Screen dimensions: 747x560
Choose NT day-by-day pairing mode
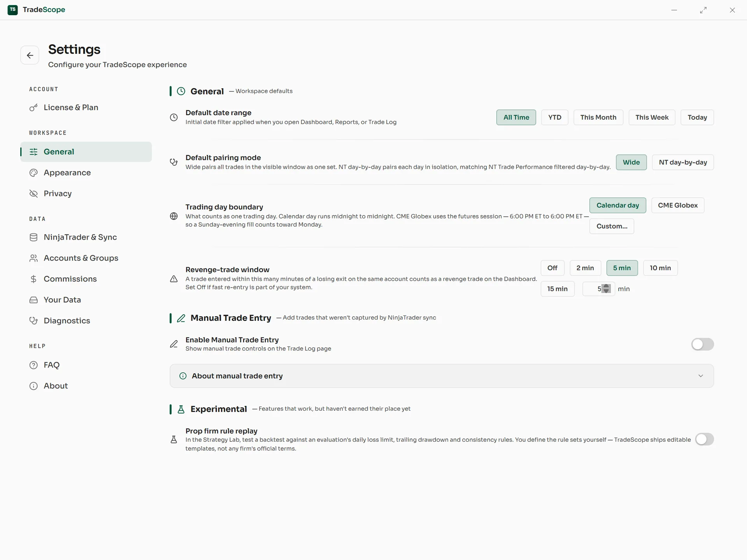[x=683, y=162]
